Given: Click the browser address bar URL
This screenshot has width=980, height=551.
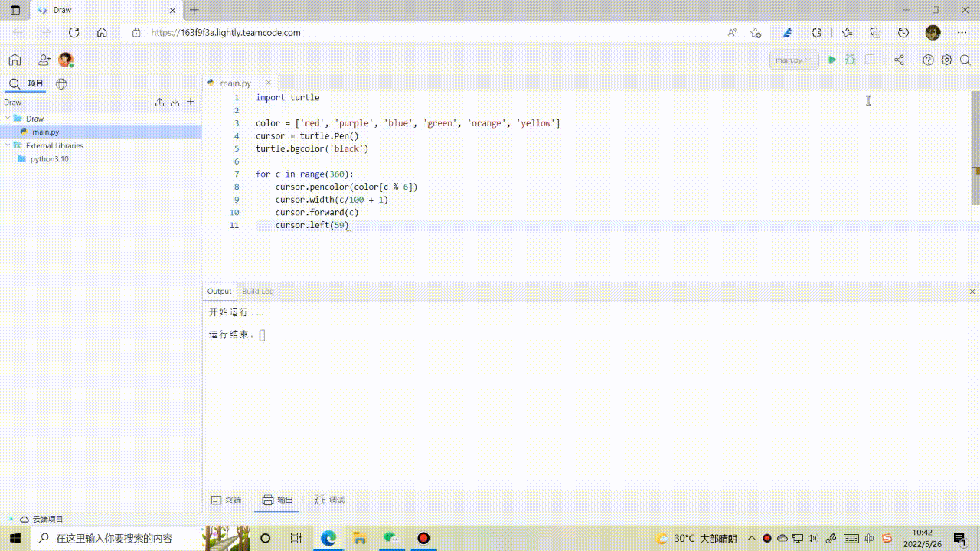Looking at the screenshot, I should pyautogui.click(x=226, y=32).
